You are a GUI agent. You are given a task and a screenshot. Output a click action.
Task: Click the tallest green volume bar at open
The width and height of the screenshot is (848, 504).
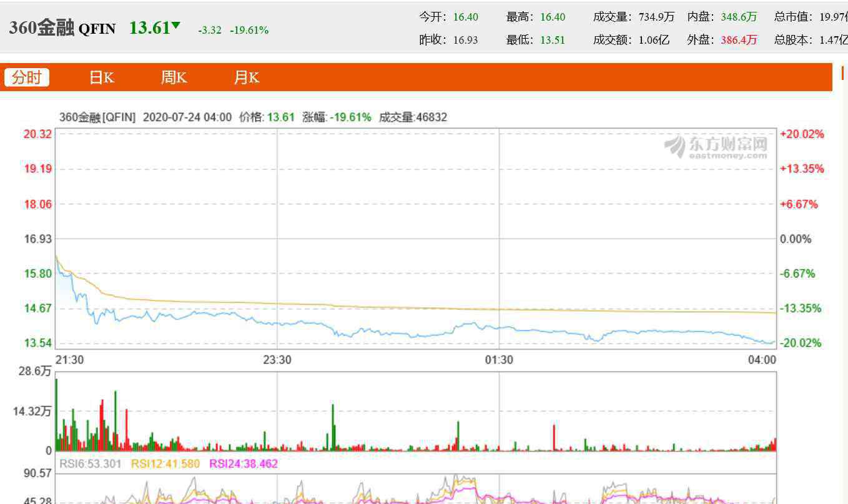coord(56,415)
